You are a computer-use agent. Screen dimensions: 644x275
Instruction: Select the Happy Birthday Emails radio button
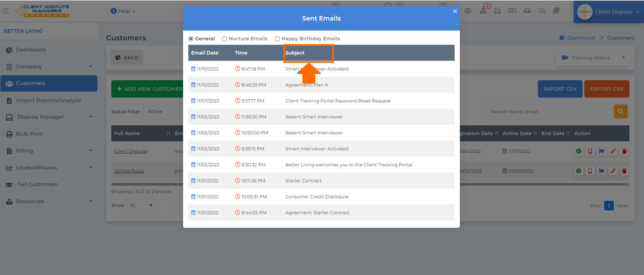277,39
